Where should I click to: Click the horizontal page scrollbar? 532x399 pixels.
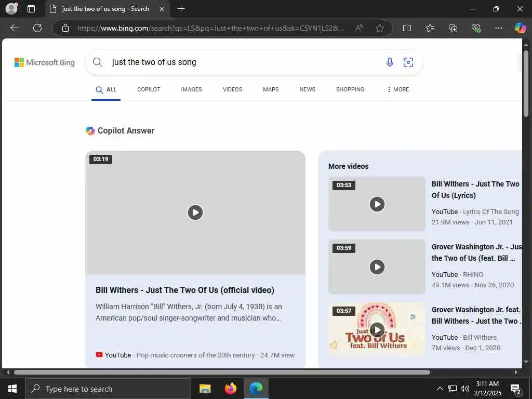click(x=222, y=372)
